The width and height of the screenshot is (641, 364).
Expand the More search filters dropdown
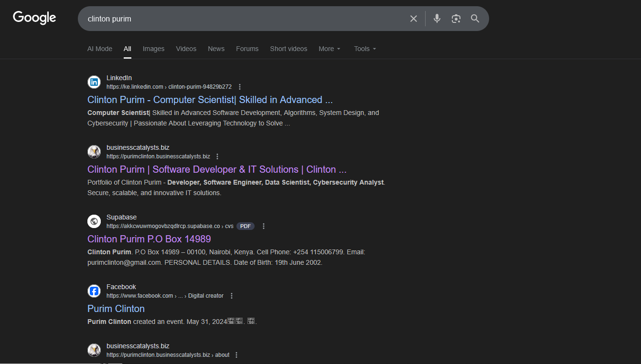pos(330,49)
